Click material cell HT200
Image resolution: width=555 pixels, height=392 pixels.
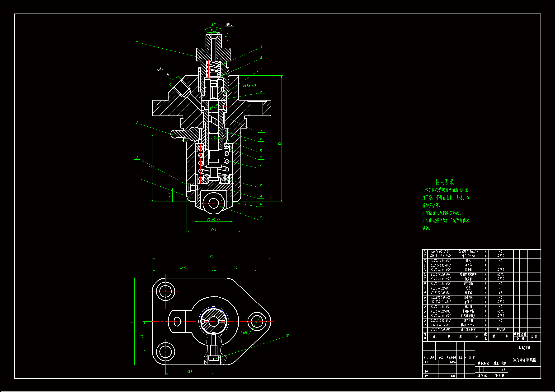point(501,330)
